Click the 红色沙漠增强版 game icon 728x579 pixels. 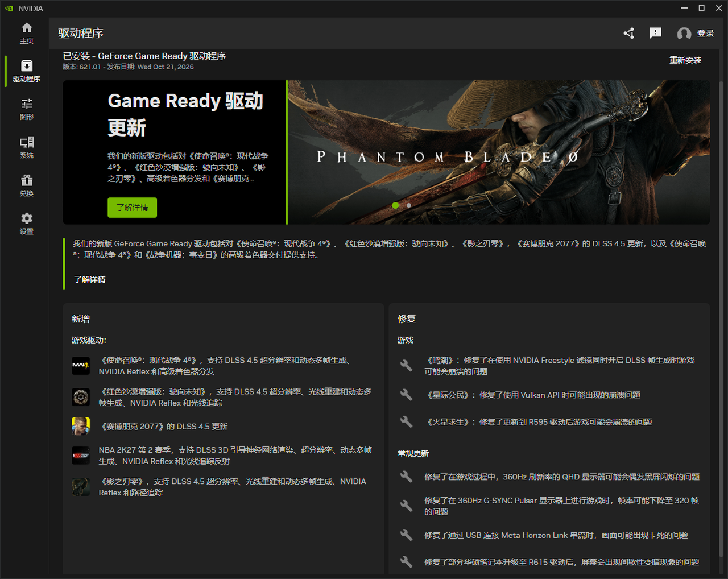point(81,397)
